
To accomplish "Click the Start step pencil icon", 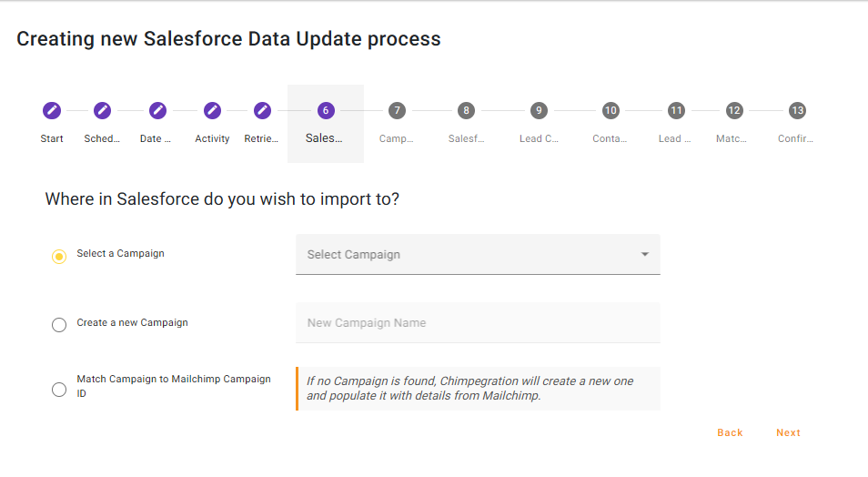I will point(52,110).
